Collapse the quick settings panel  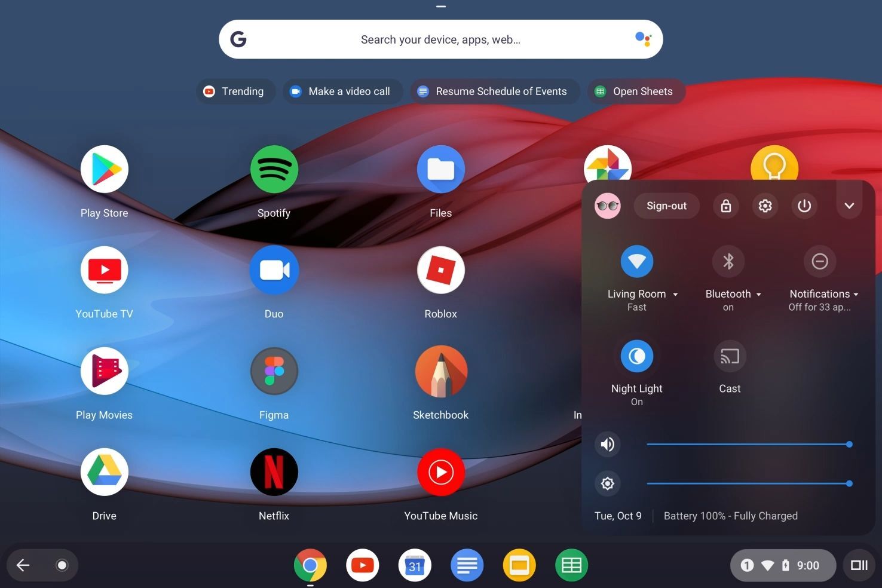849,206
